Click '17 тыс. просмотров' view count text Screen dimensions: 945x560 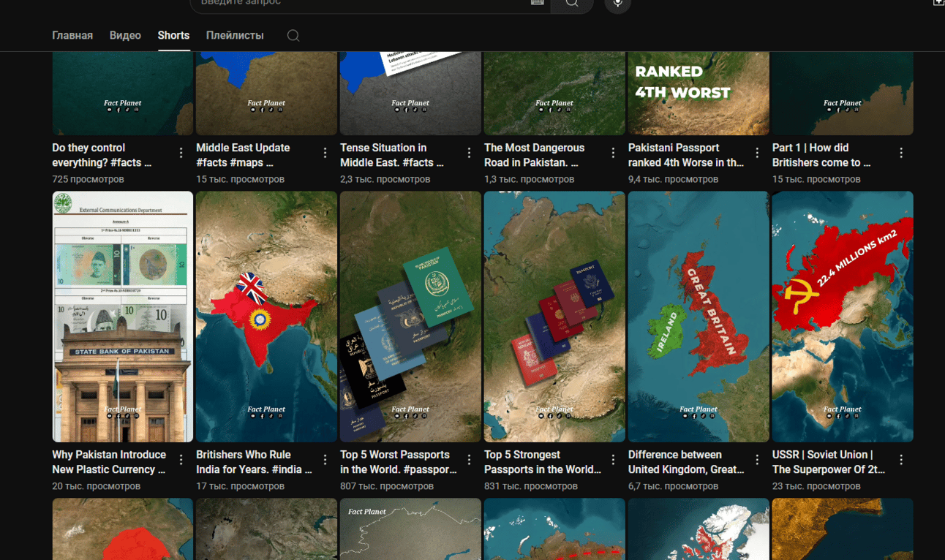pos(240,486)
